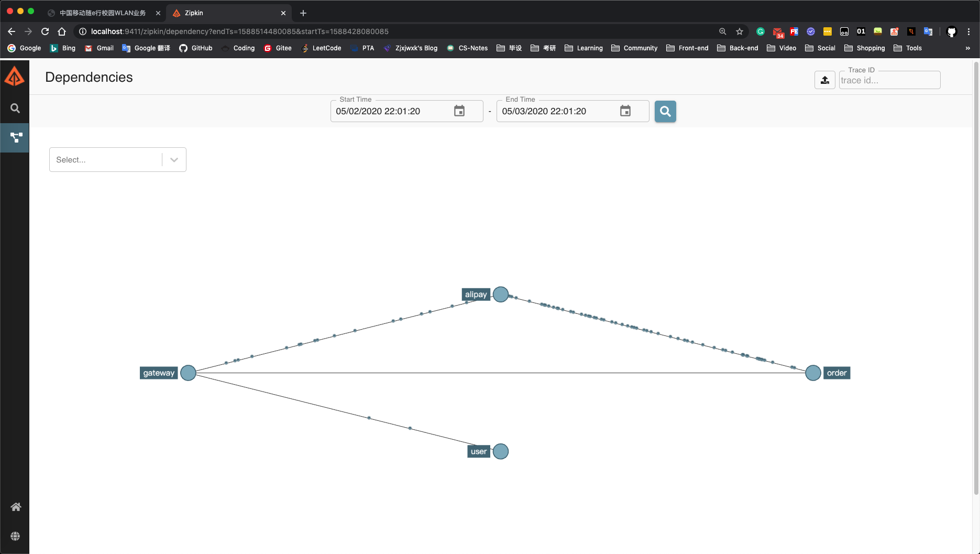
Task: Open the Gitee bookmark
Action: pos(278,48)
